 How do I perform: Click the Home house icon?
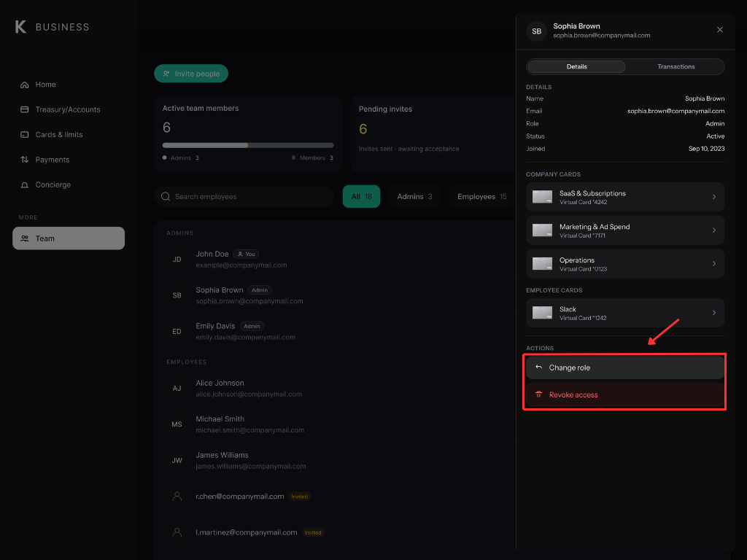(x=24, y=85)
